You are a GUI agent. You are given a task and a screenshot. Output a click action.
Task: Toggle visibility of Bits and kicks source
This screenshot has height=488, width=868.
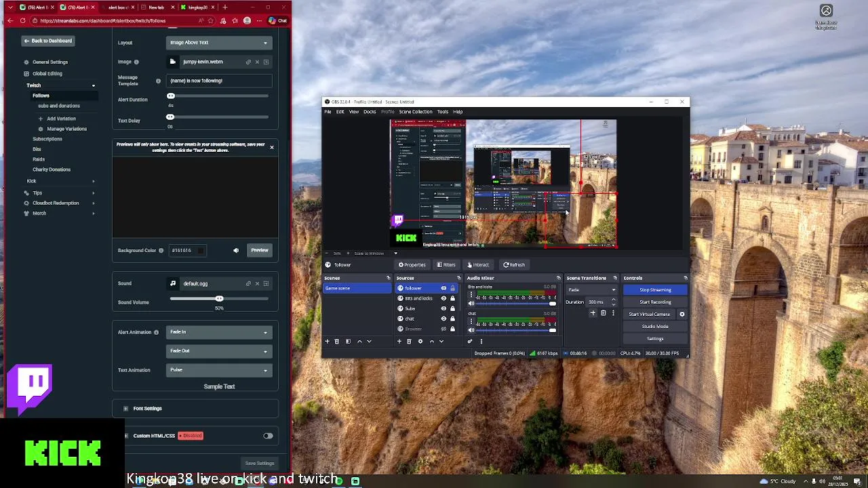[443, 298]
